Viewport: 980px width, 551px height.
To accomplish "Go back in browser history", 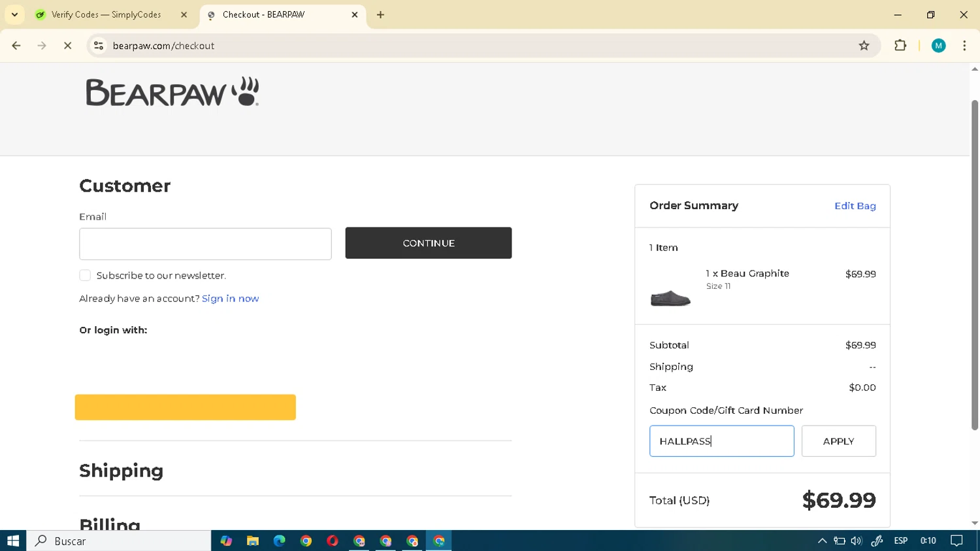I will click(16, 46).
